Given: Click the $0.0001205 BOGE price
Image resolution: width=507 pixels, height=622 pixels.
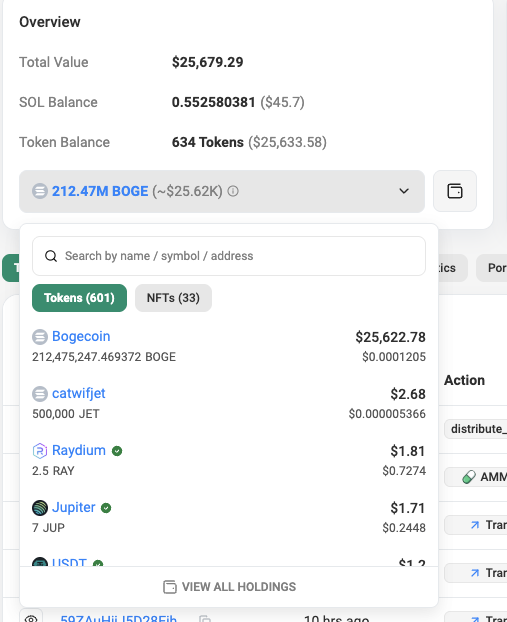Looking at the screenshot, I should (x=394, y=357).
